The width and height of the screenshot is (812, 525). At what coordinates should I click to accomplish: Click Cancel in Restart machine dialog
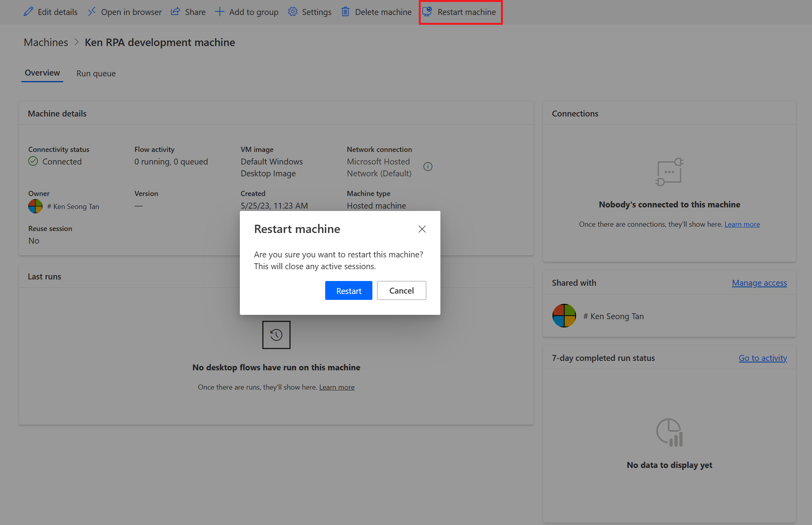pyautogui.click(x=401, y=290)
